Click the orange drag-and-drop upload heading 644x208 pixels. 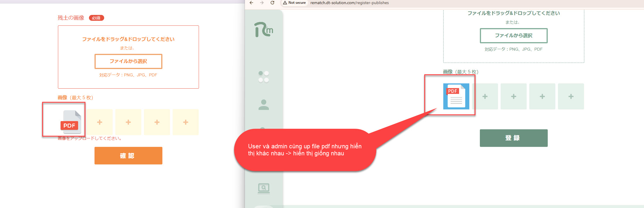pyautogui.click(x=128, y=39)
